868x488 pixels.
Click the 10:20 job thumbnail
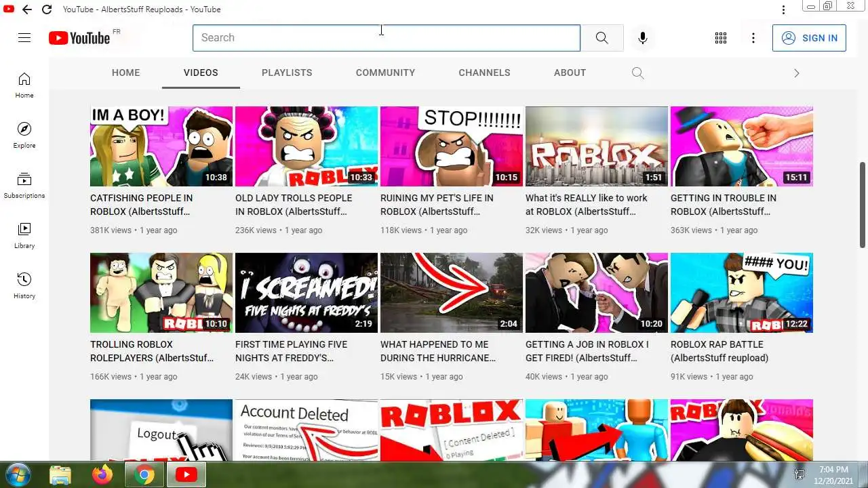597,293
